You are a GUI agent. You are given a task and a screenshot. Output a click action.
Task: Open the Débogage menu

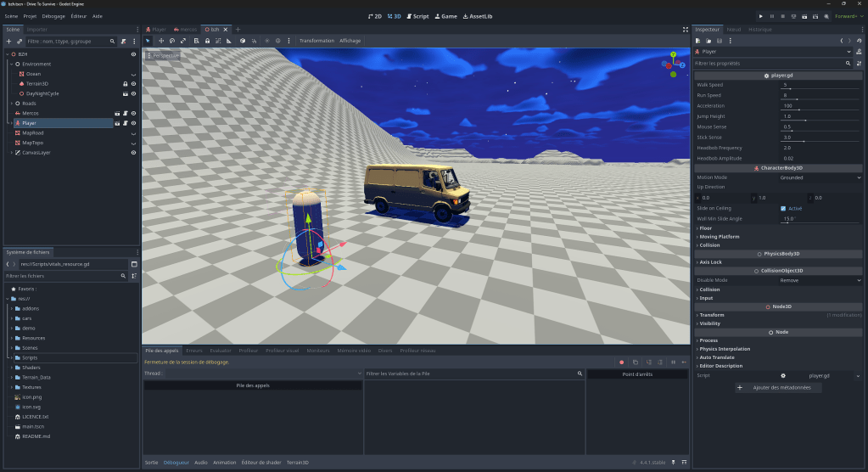(53, 16)
